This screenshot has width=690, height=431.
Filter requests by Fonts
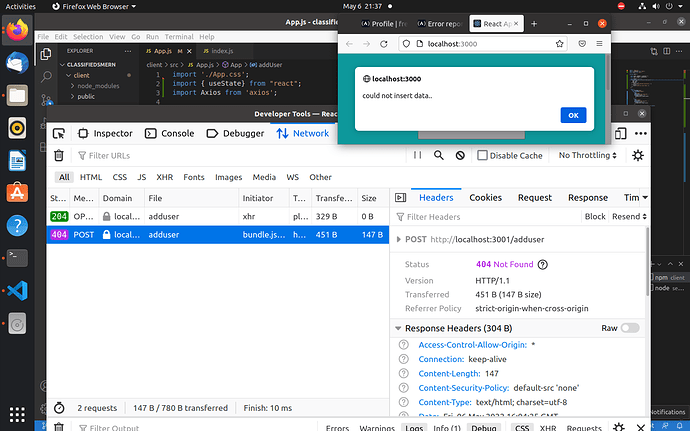pyautogui.click(x=194, y=177)
